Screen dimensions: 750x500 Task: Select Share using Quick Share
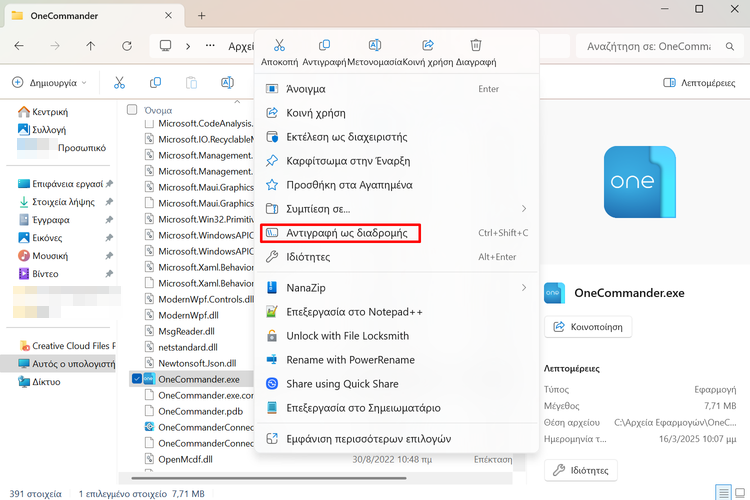click(397, 384)
